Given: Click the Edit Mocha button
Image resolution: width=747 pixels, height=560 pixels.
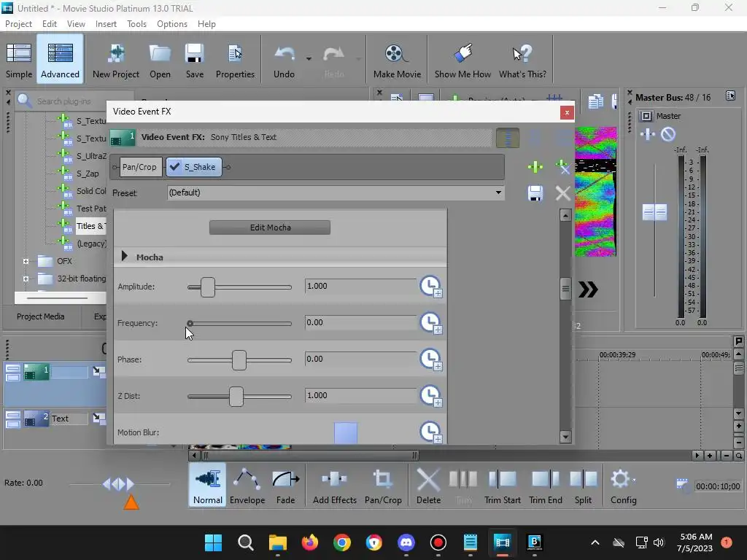Looking at the screenshot, I should click(270, 227).
